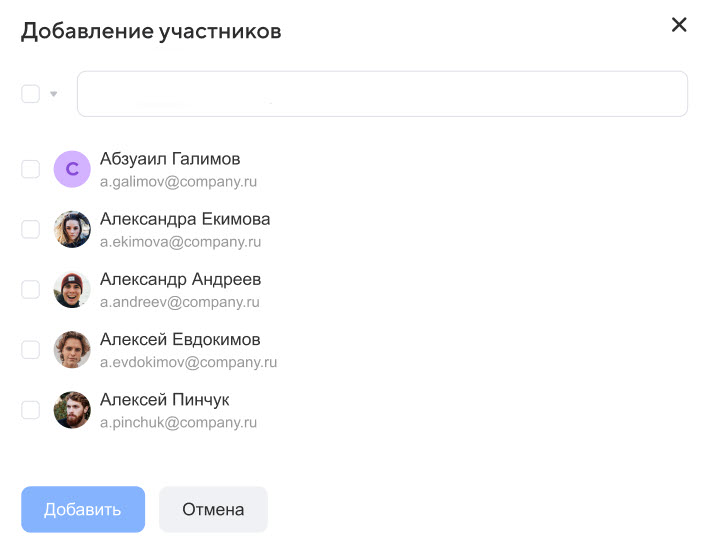The height and width of the screenshot is (552, 710).
Task: Mark the checkbox beside Алексей Пинчук
Action: 31,409
